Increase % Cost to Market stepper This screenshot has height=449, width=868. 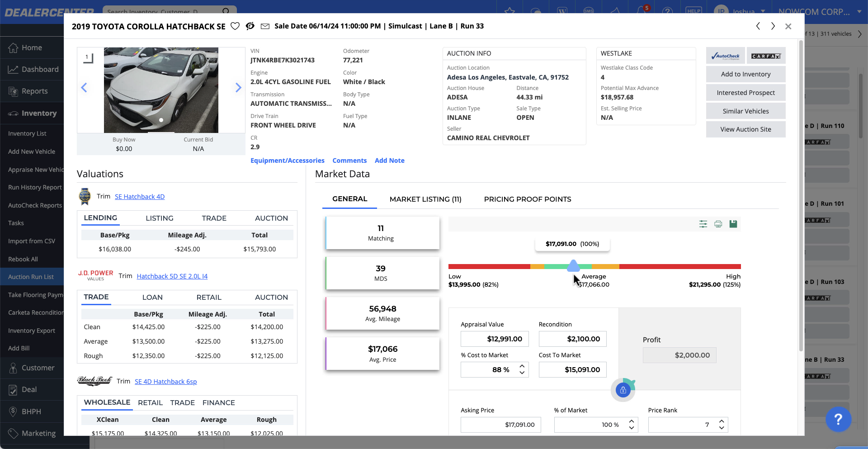(x=522, y=366)
